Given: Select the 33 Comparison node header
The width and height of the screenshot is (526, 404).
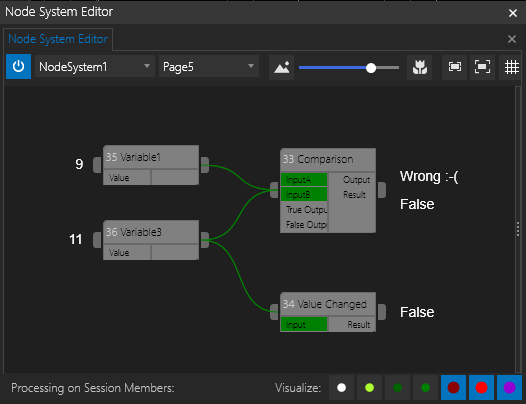Looking at the screenshot, I should click(x=328, y=159).
